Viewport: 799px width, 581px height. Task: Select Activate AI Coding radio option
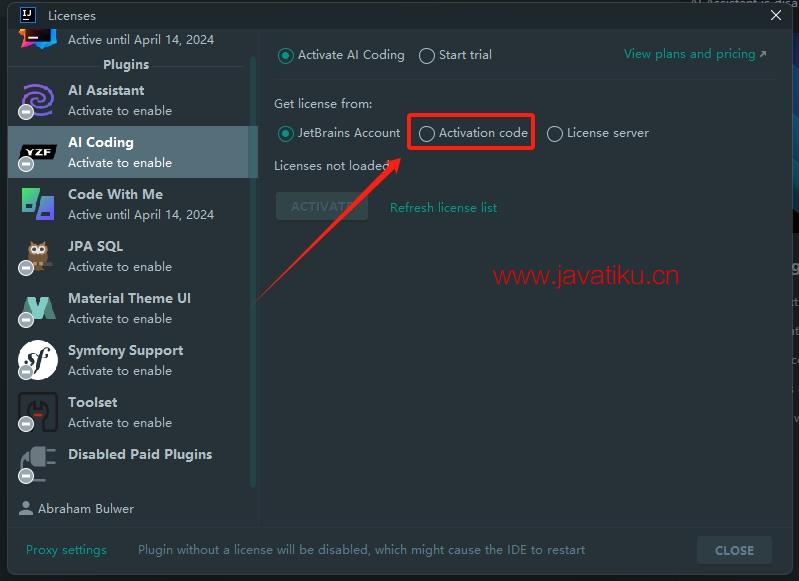341,55
